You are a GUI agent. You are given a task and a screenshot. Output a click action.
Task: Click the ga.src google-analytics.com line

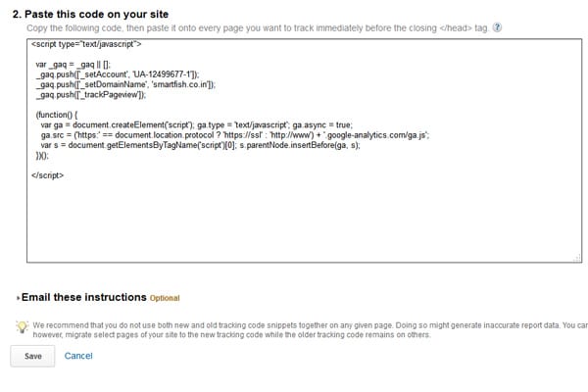[235, 135]
